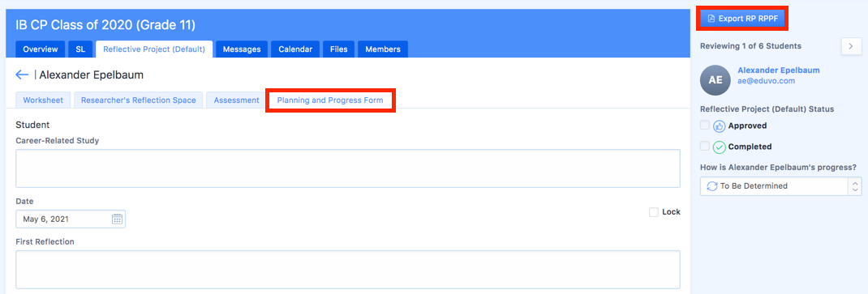Viewport: 868px width, 294px height.
Task: Click the Date field showing May 6, 2021
Action: click(71, 219)
